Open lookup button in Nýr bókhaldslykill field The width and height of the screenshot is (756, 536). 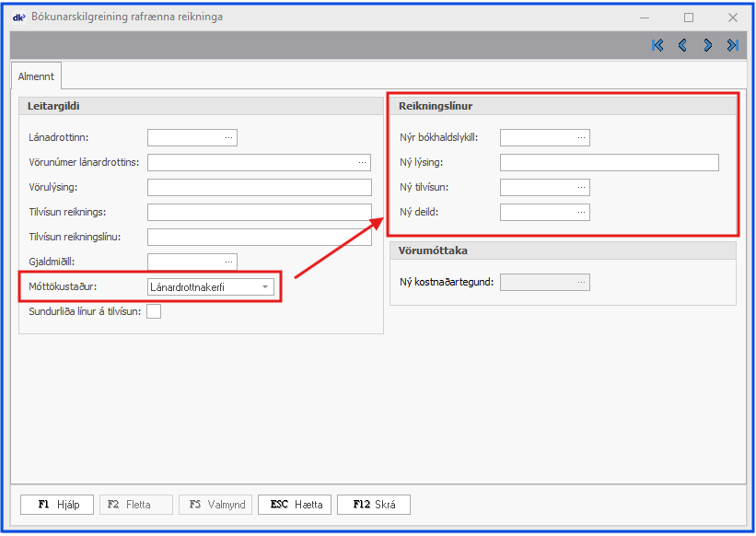point(581,138)
